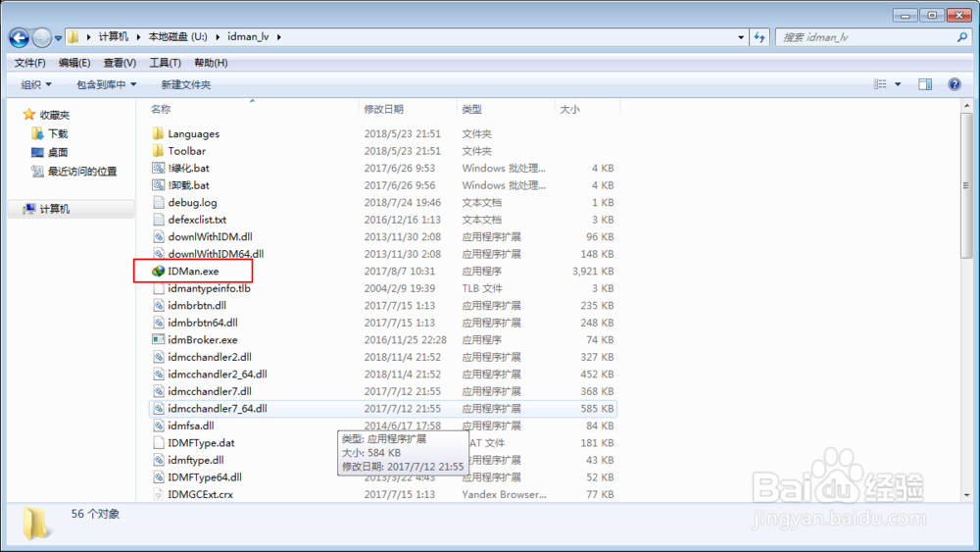The image size is (980, 552).
Task: Select the idmcchandler2.dll file icon
Action: click(x=158, y=357)
